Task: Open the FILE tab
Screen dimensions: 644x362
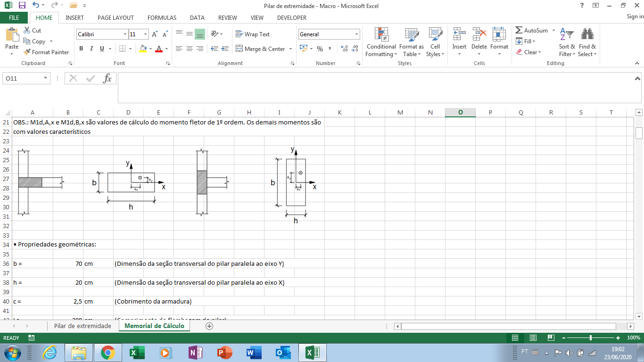Action: coord(14,18)
